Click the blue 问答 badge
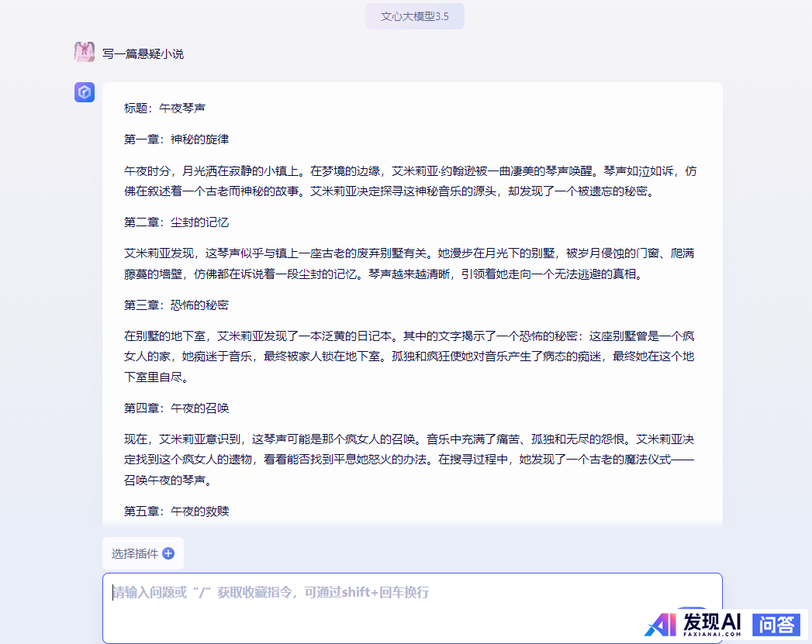812x644 pixels. (x=776, y=623)
